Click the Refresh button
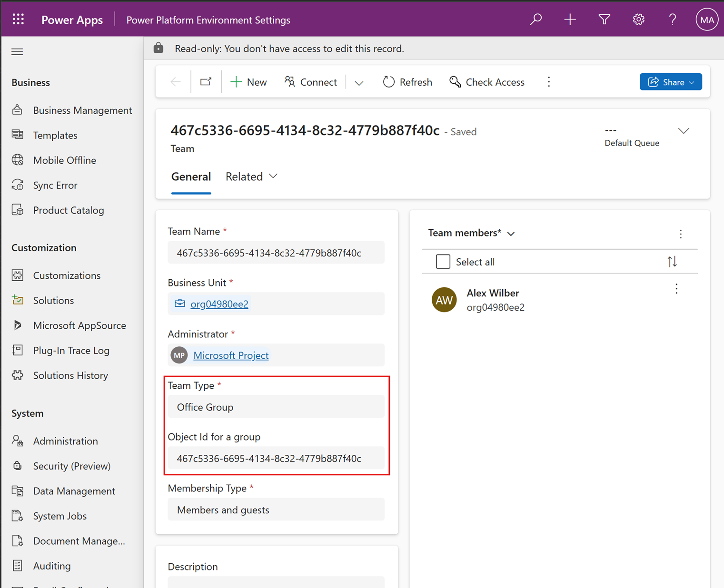 [x=407, y=82]
